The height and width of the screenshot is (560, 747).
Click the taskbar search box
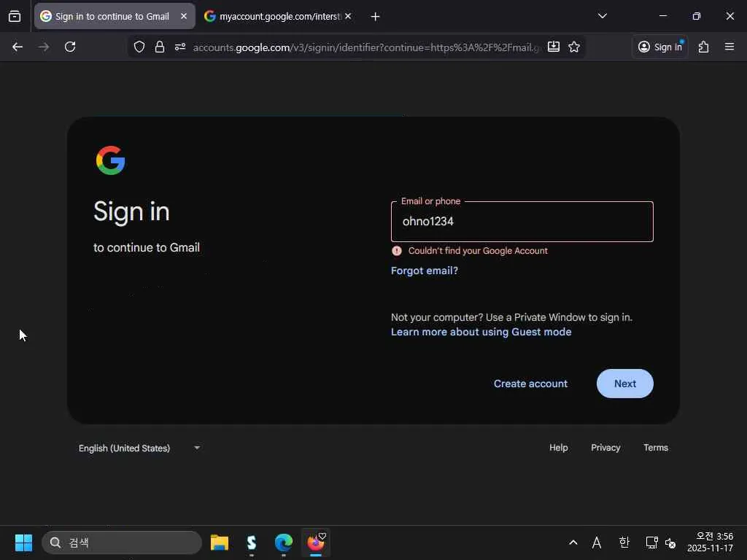(122, 542)
